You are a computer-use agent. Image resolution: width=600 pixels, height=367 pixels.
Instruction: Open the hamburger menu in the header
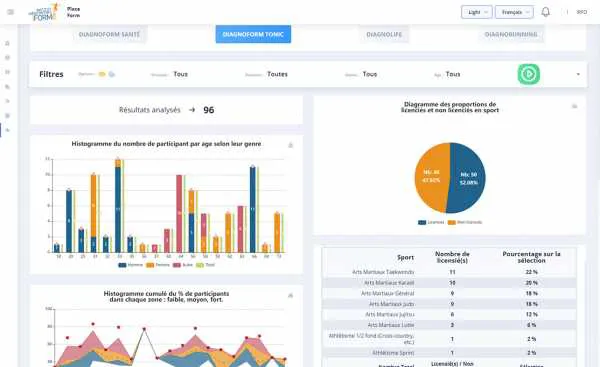pyautogui.click(x=11, y=12)
